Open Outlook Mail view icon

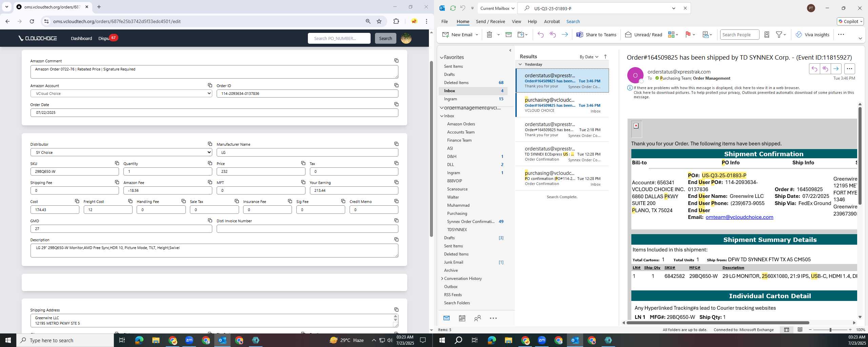446,318
